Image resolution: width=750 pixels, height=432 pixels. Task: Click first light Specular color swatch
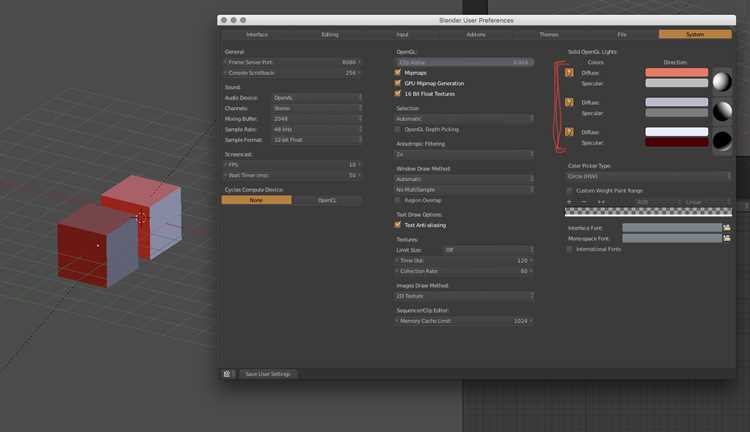[676, 83]
